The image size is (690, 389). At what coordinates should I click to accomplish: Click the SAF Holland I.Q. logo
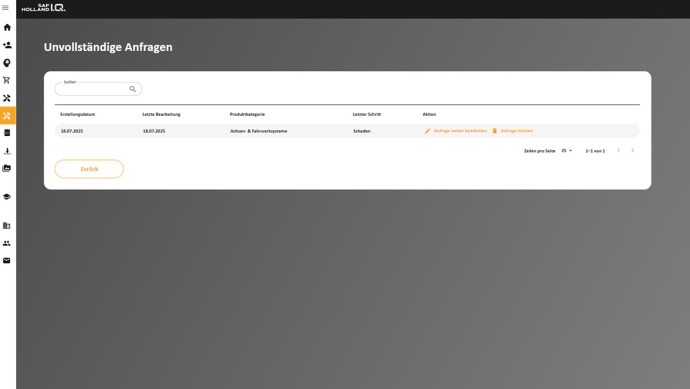(x=44, y=7)
